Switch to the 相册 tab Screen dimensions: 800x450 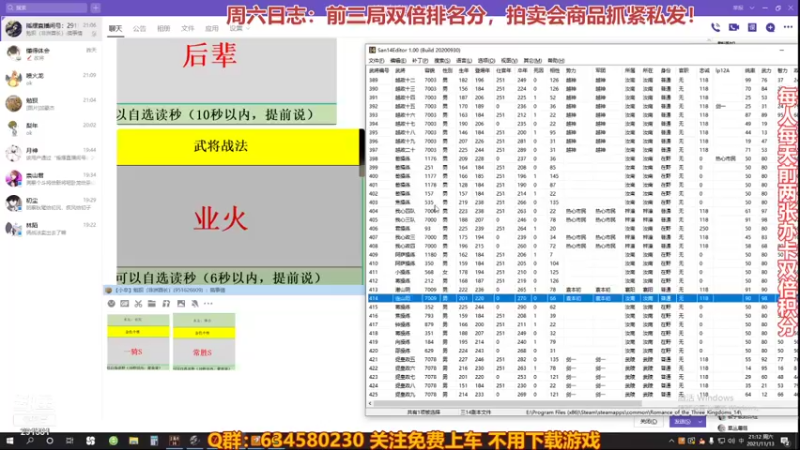pos(163,29)
